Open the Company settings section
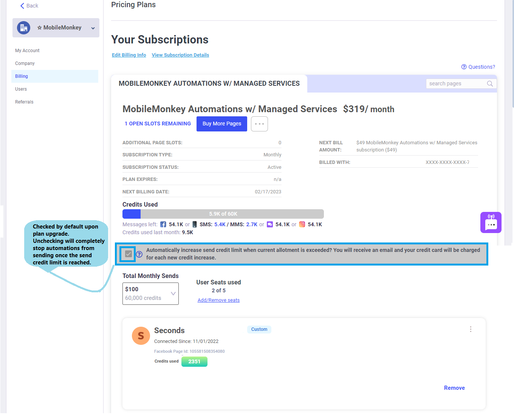The image size is (514, 420). point(25,63)
